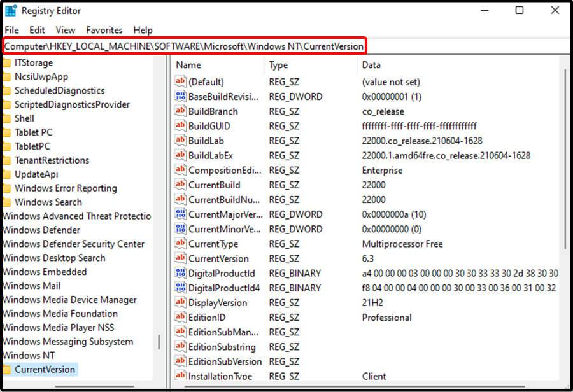The height and width of the screenshot is (392, 573).
Task: Select the CurrentBuild value name
Action: click(x=215, y=185)
